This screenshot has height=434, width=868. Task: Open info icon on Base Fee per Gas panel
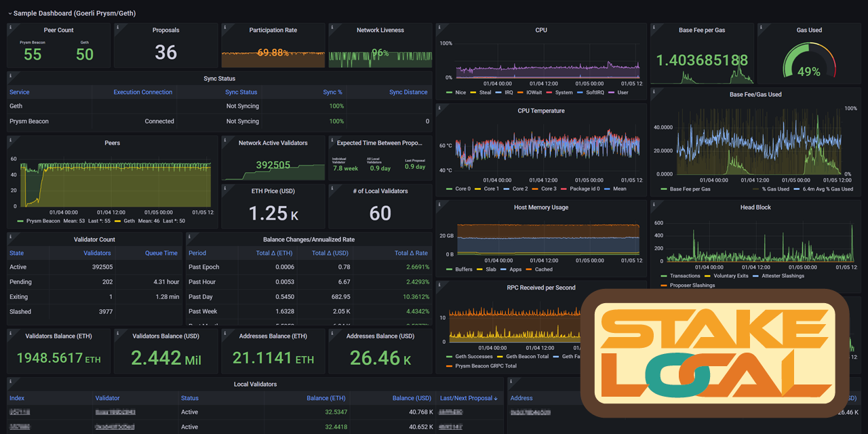click(655, 28)
